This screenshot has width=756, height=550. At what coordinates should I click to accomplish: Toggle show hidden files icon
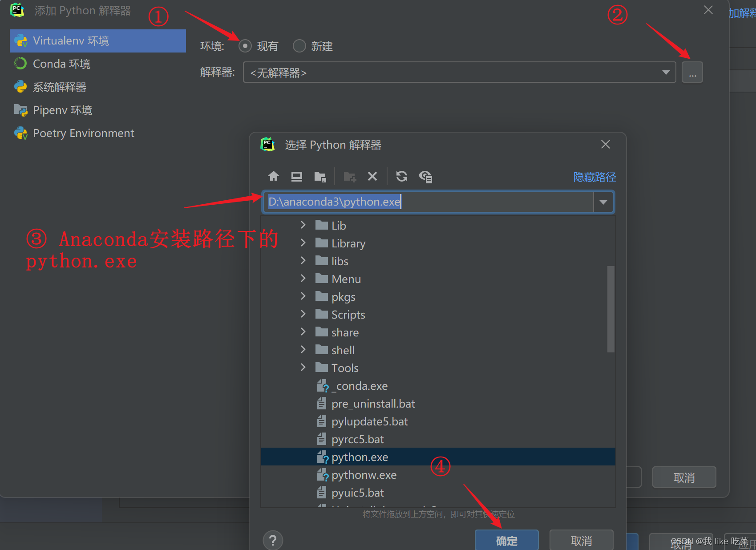click(425, 177)
